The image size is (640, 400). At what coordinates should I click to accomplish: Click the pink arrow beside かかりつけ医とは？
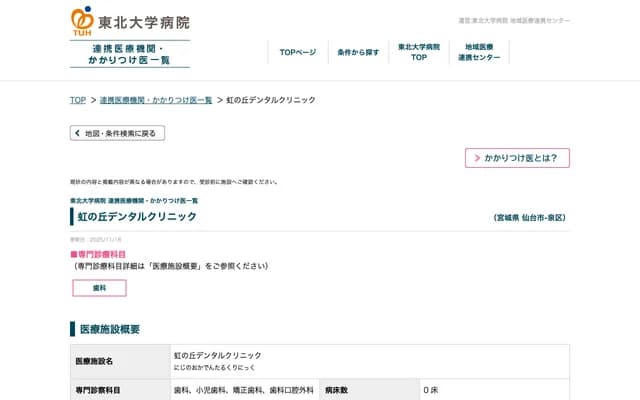[477, 158]
